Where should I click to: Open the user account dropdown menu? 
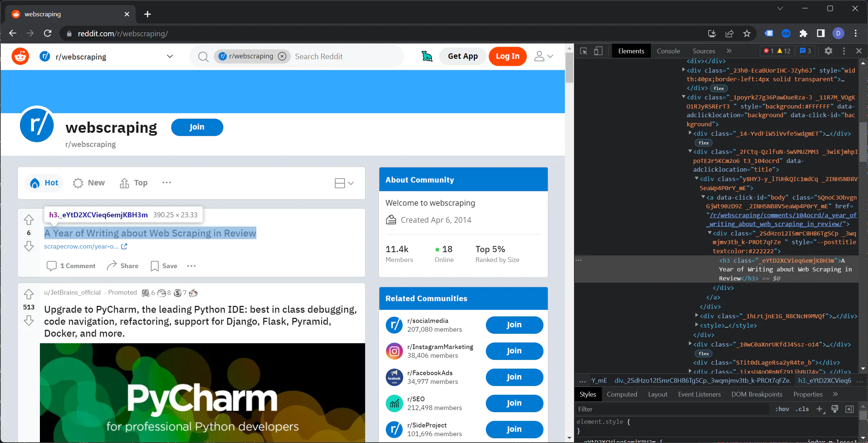click(x=543, y=56)
